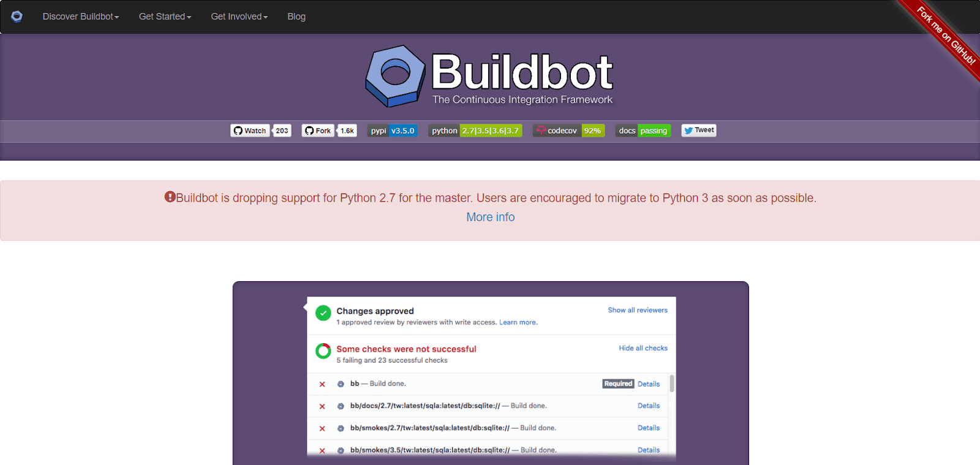Open the codecov 92% badge
The image size is (980, 465).
tap(568, 130)
